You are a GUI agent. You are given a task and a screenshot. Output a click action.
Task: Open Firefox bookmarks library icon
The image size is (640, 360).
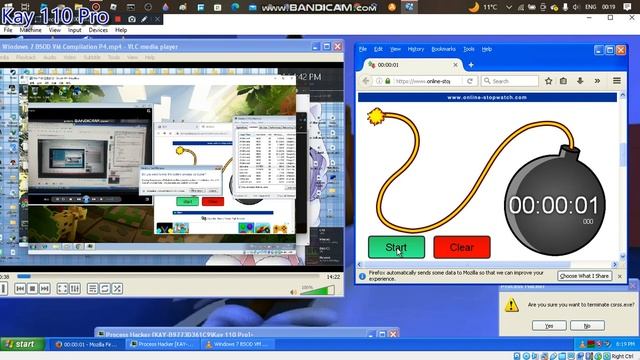[x=563, y=81]
